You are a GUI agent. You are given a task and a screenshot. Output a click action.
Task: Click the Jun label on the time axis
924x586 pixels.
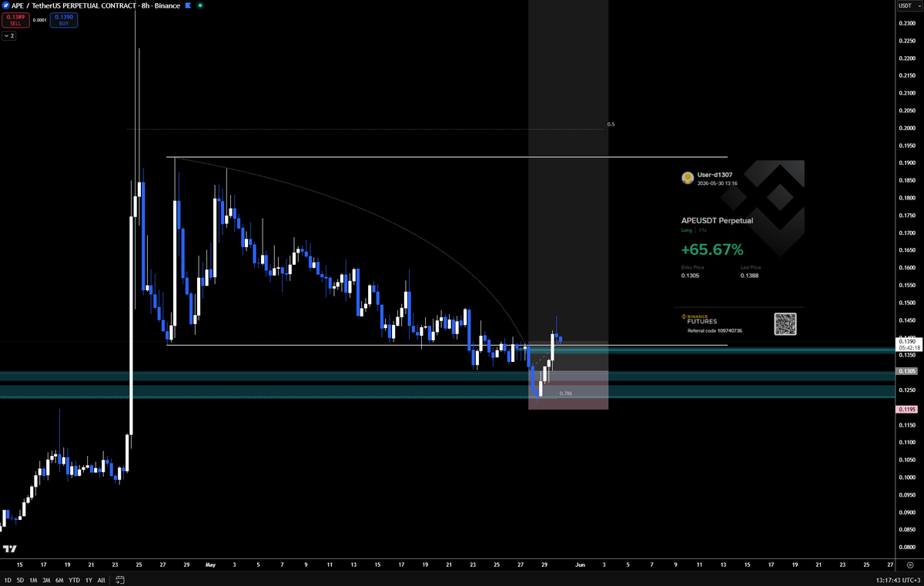click(x=580, y=564)
